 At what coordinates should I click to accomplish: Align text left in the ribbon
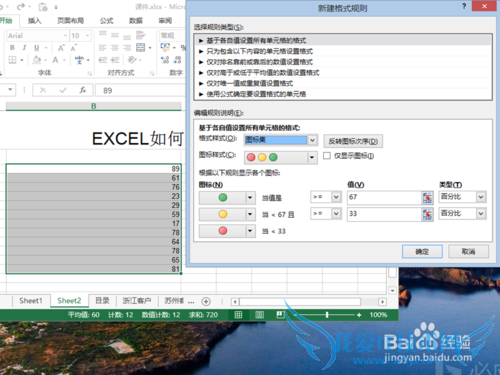[103, 48]
